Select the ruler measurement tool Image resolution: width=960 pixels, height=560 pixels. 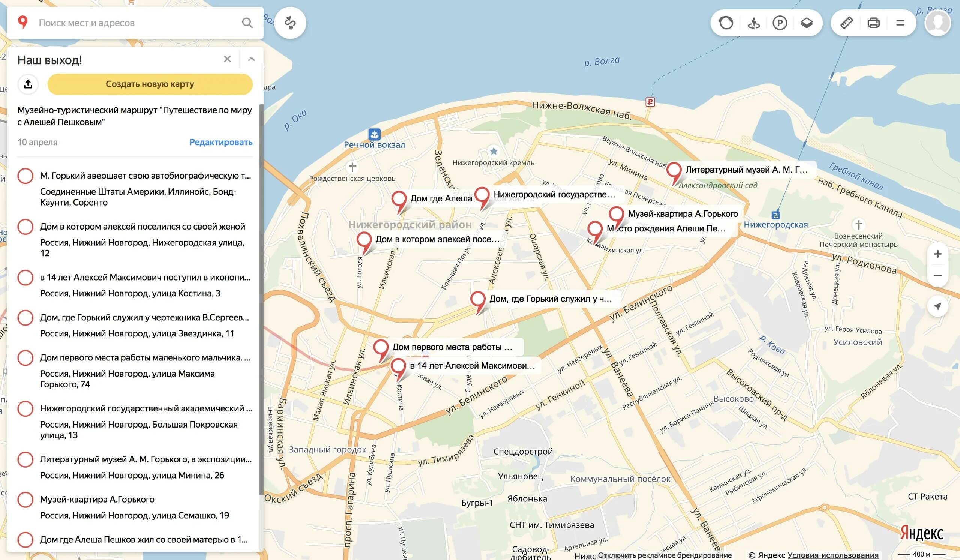coord(846,23)
